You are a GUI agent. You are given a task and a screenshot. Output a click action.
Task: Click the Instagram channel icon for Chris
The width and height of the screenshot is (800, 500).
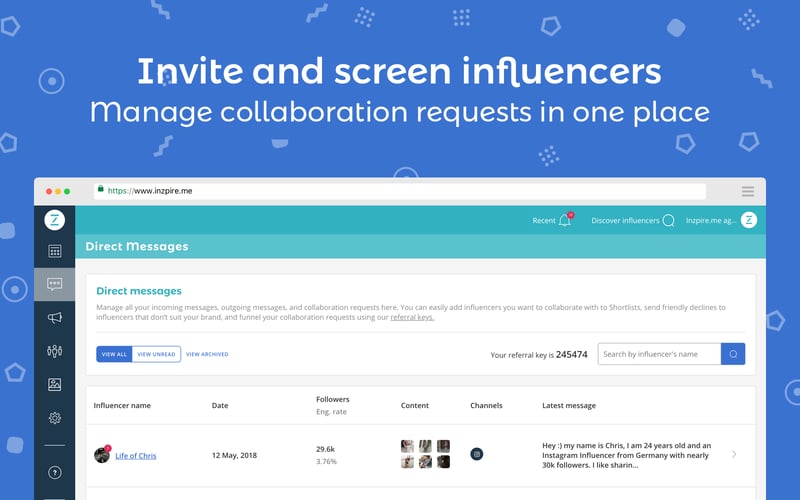click(477, 454)
